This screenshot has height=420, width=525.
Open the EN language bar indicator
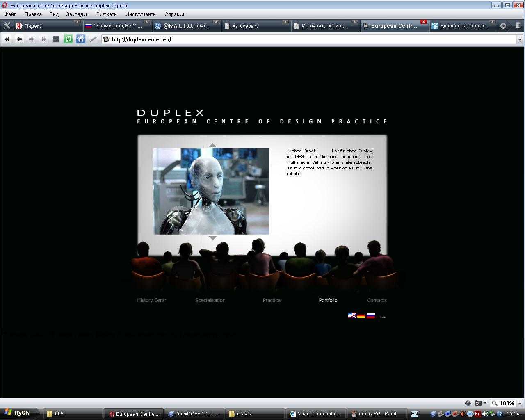pos(415,414)
